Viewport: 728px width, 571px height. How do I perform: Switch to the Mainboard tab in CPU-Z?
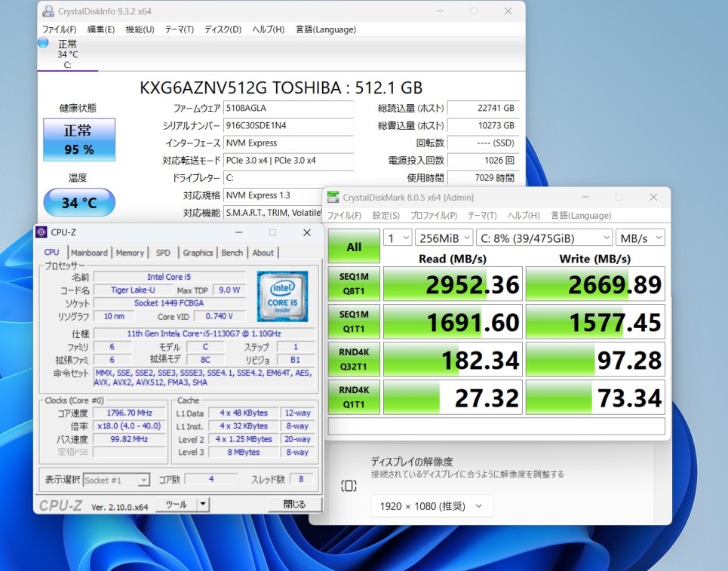coord(89,253)
